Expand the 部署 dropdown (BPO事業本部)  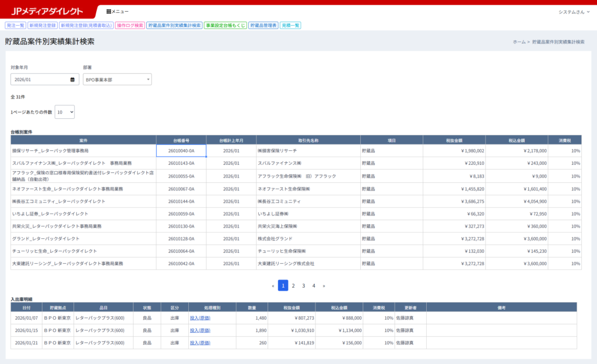pyautogui.click(x=117, y=79)
